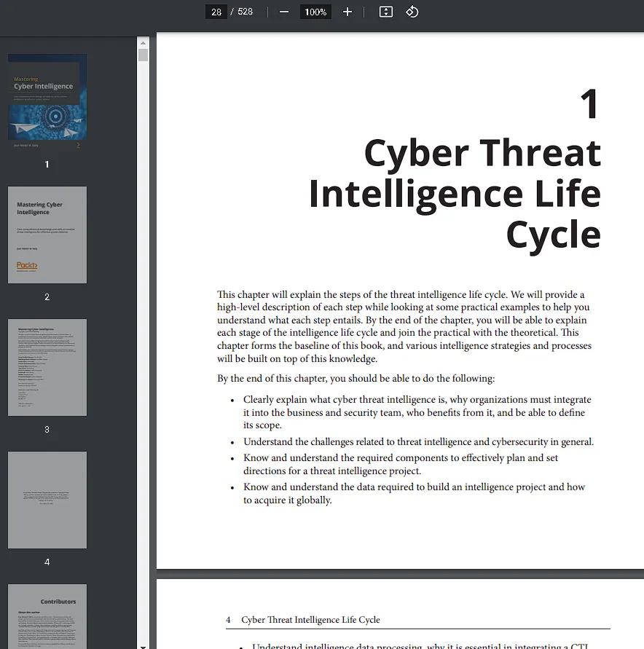Toggle the fit to page icon
This screenshot has width=644, height=649.
point(386,12)
